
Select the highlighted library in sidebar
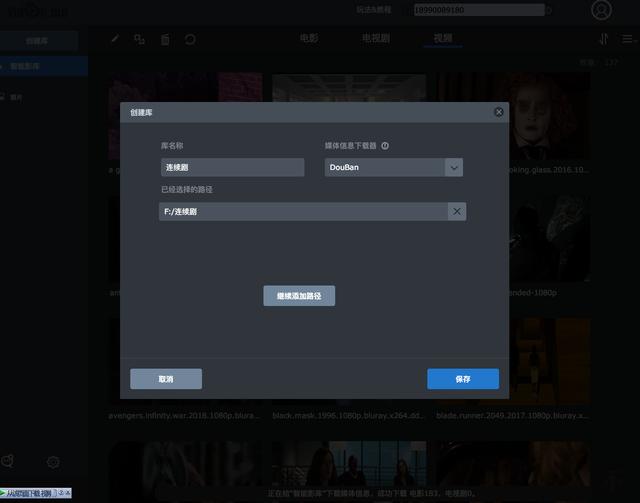tap(43, 66)
